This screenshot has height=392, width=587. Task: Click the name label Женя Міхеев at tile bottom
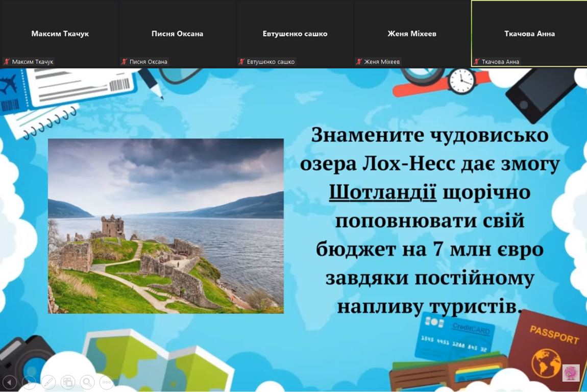382,62
